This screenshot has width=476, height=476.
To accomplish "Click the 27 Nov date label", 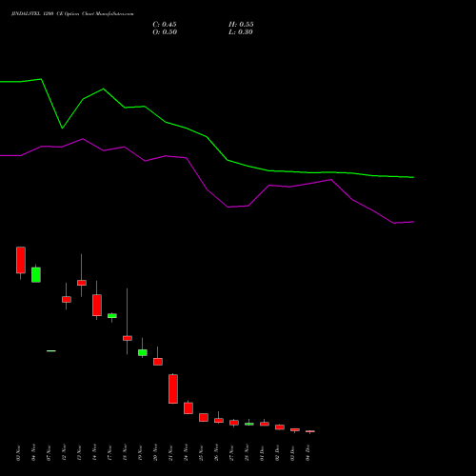I will click(x=231, y=452).
